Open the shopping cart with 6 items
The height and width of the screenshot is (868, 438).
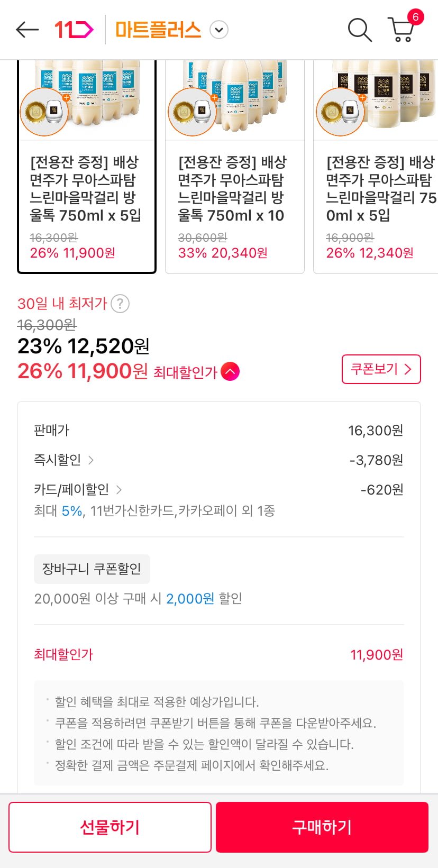coord(402,29)
